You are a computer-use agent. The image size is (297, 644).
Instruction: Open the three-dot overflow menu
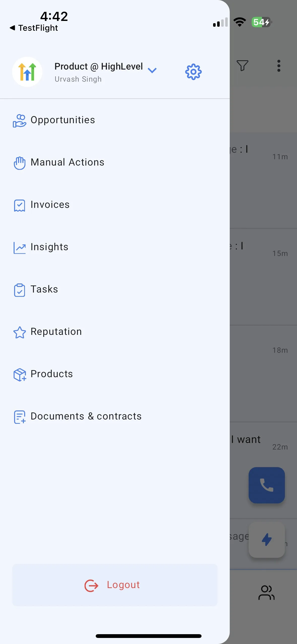click(x=279, y=66)
